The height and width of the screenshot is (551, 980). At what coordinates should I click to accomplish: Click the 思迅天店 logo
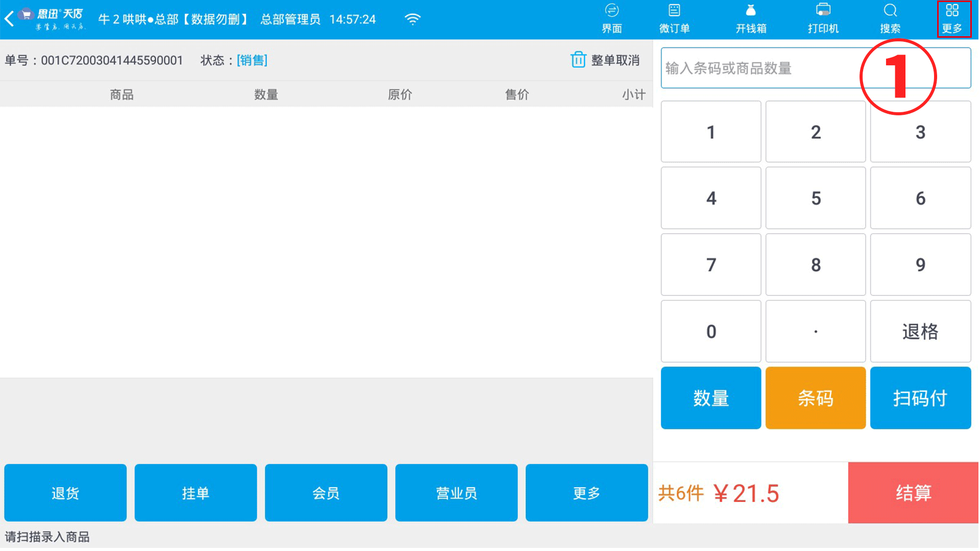54,18
